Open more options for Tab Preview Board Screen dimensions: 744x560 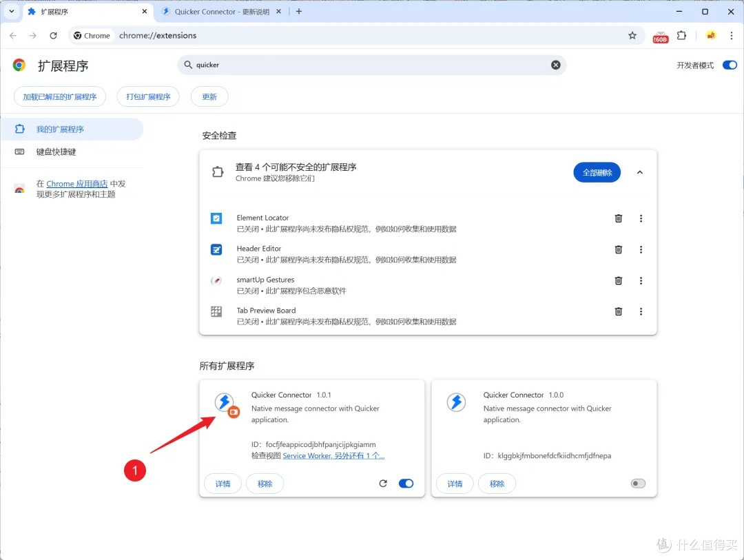tap(641, 311)
